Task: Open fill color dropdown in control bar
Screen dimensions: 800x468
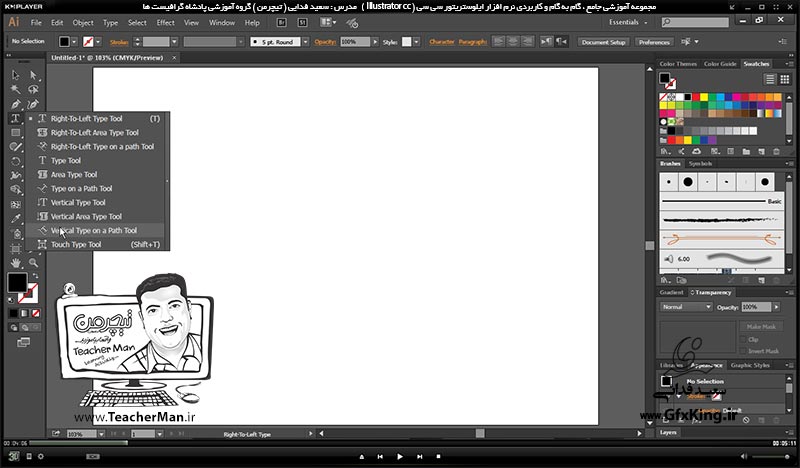Action: (x=74, y=42)
